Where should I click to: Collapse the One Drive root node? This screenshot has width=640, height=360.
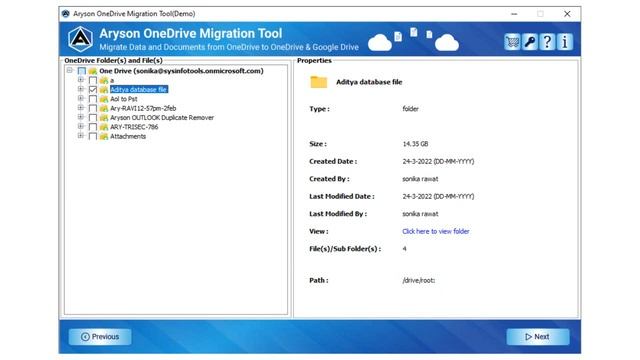click(x=70, y=71)
